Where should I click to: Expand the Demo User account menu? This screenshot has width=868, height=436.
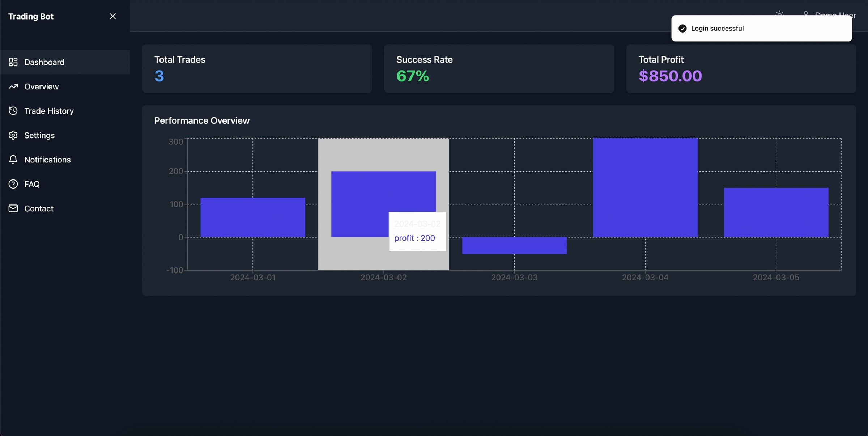click(835, 15)
